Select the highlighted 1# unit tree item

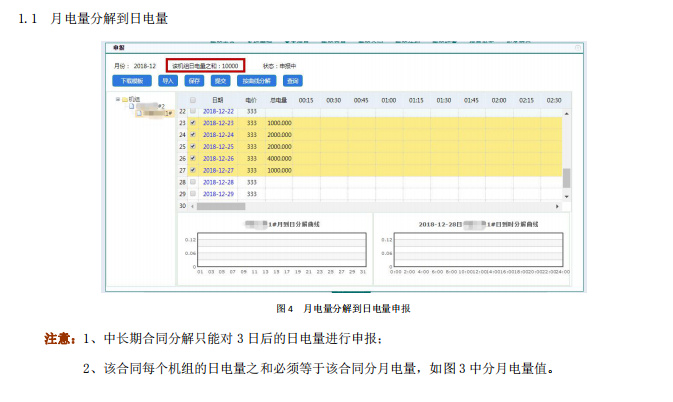pos(154,114)
